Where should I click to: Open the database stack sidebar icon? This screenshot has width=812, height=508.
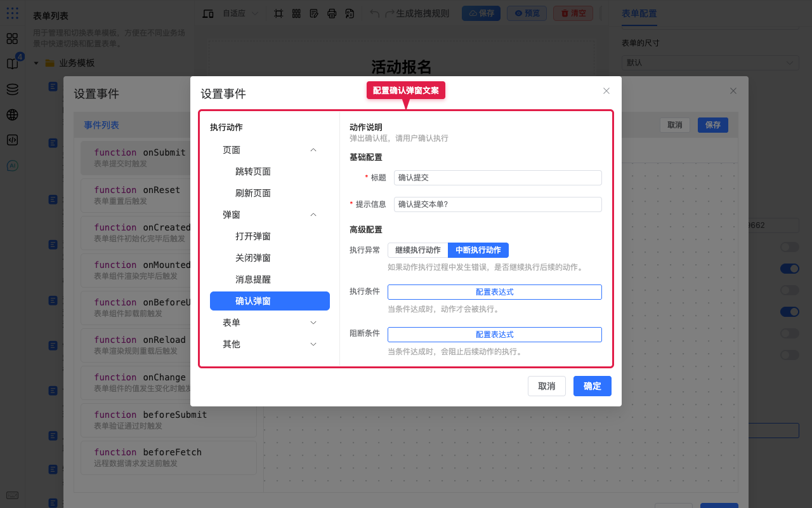[12, 90]
